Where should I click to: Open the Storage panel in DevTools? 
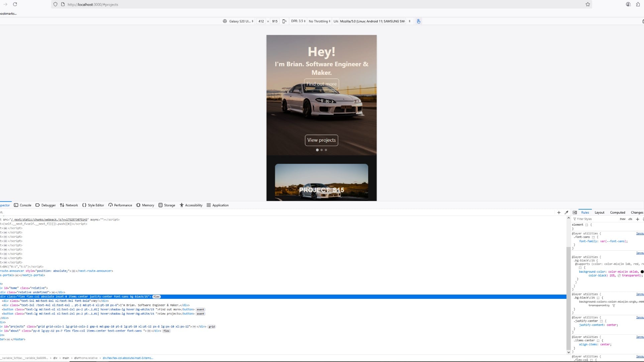tap(167, 205)
